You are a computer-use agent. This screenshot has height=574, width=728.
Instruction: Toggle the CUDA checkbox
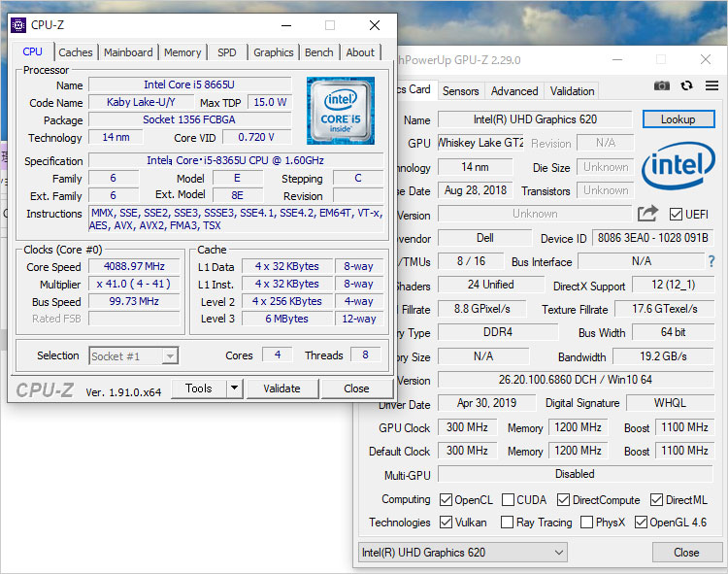point(508,499)
